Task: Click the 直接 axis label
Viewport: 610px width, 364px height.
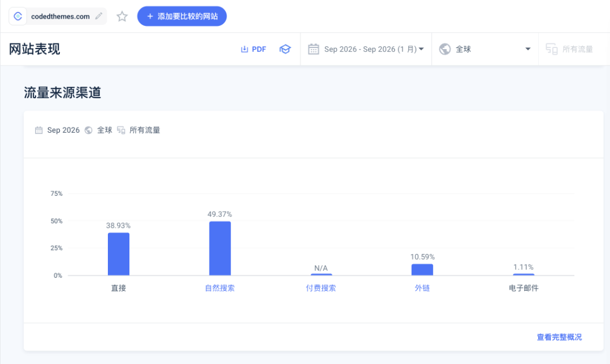Action: [x=119, y=288]
